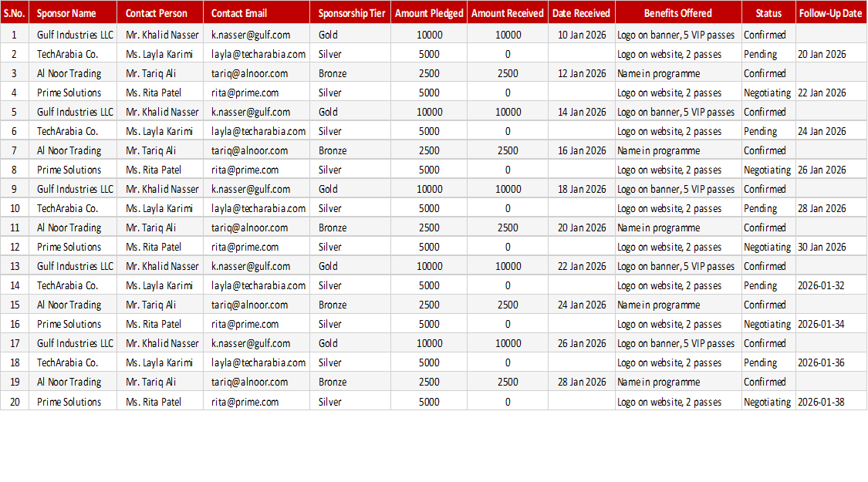Select serial number 20 cell

[x=15, y=403]
